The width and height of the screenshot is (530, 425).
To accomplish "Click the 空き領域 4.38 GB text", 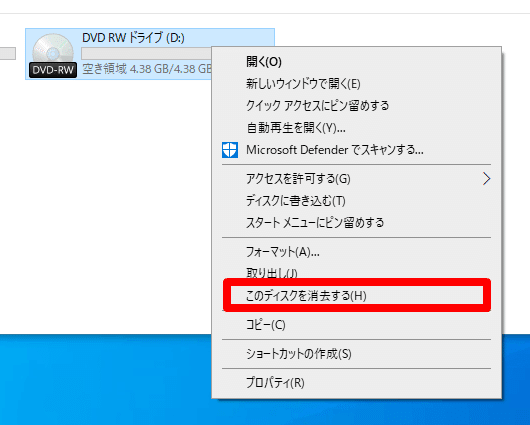I will 147,69.
